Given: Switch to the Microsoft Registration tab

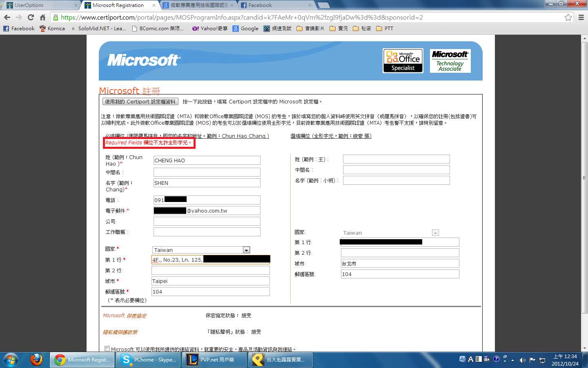Looking at the screenshot, I should 118,5.
